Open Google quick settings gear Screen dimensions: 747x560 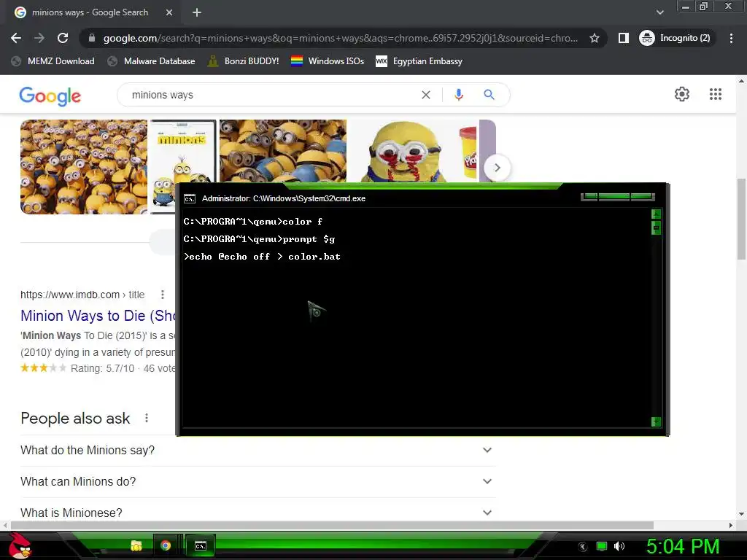[x=682, y=94]
